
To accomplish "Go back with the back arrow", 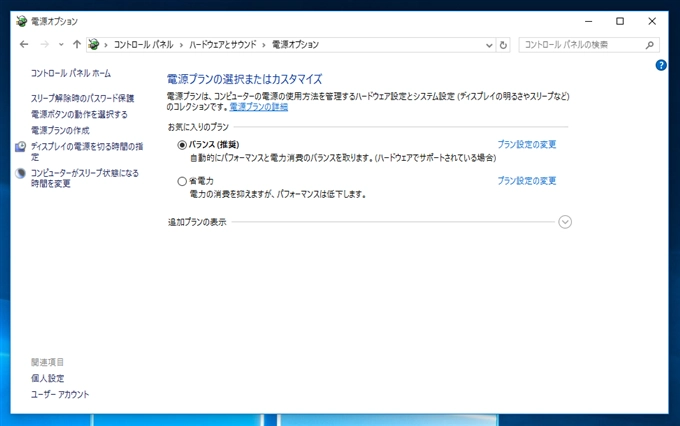I will tap(24, 44).
